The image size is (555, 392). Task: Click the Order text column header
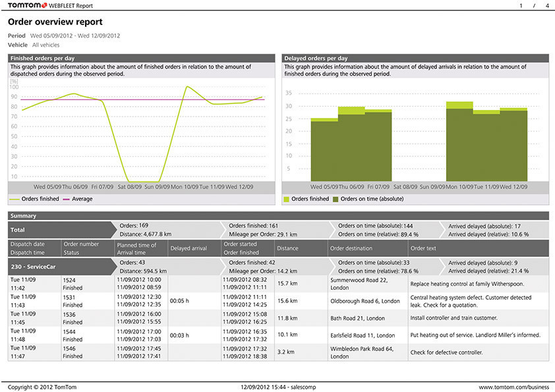(423, 248)
